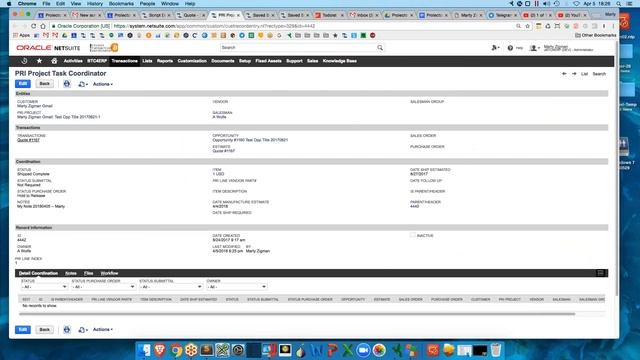Viewport: 640px width, 360px height.
Task: Open the Fixed Assets menu
Action: coord(268,61)
